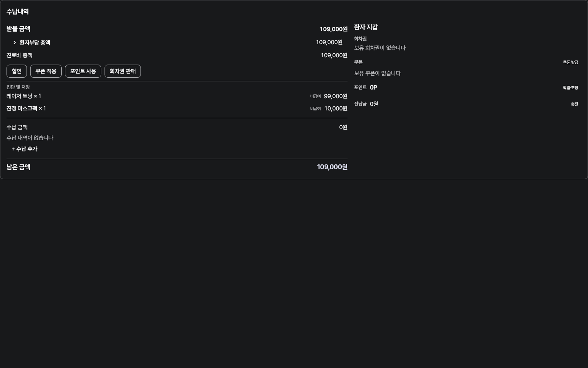
Task: Click the 10,000원 price
Action: (x=336, y=108)
